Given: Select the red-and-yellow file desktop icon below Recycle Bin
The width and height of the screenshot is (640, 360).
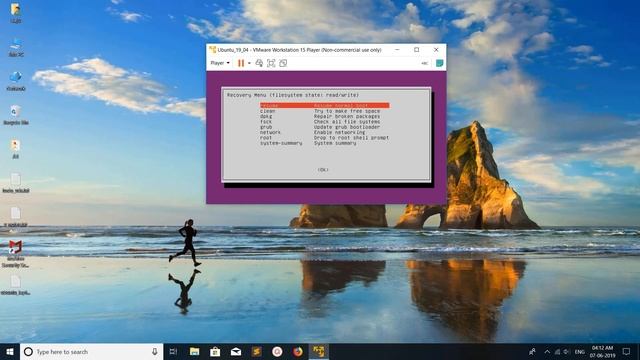Looking at the screenshot, I should click(16, 149).
